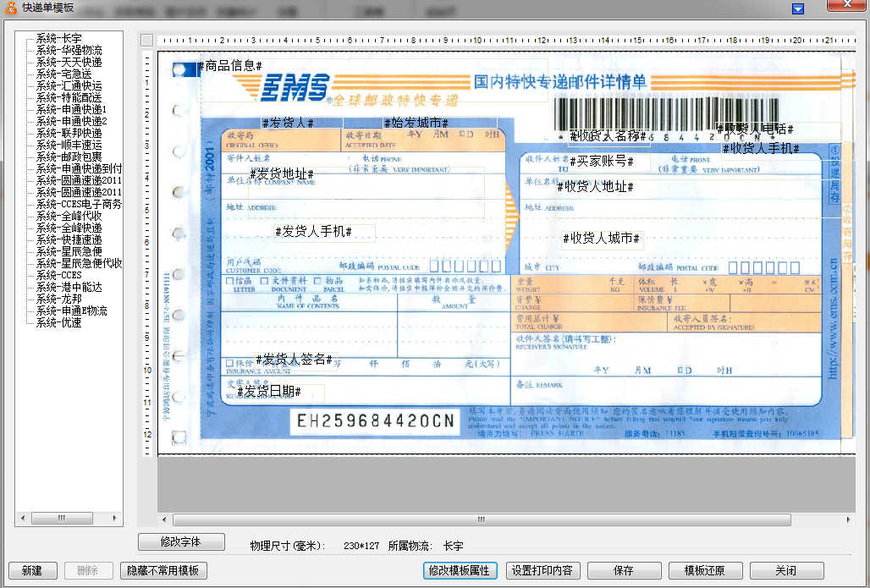This screenshot has height=588, width=870.
Task: Select the 系统-申通快递1 template
Action: [71, 109]
